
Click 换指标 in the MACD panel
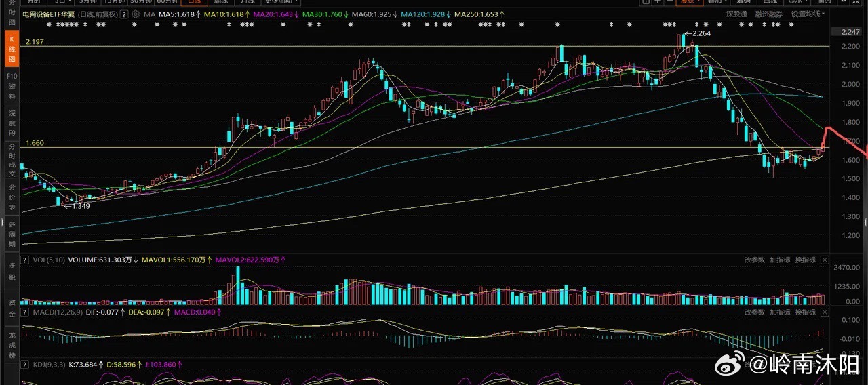[x=806, y=312]
